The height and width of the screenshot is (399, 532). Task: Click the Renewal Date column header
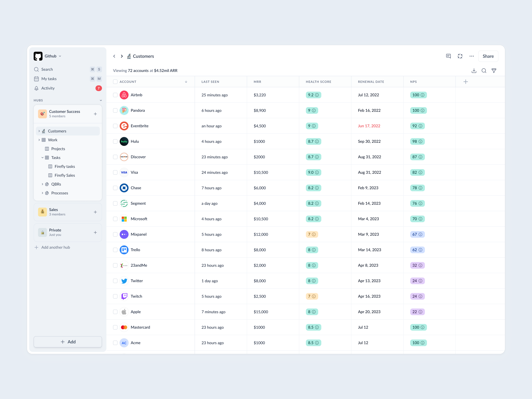371,82
